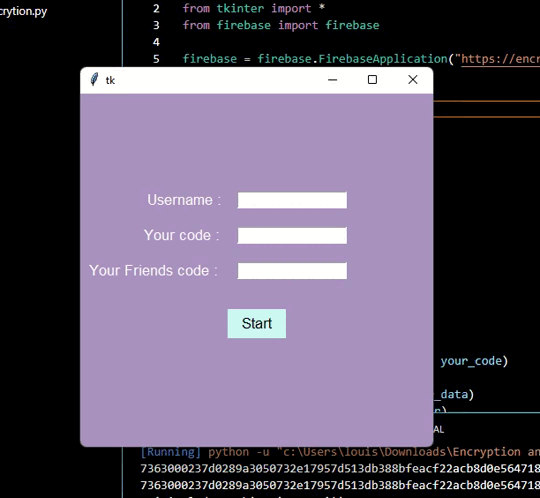540x498 pixels.
Task: Minimize the tk window
Action: 332,80
